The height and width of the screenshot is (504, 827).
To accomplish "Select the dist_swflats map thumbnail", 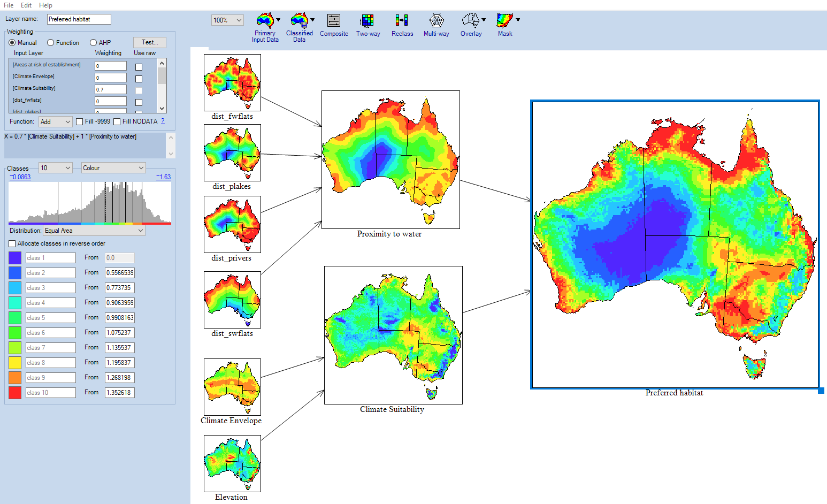I will 232,300.
